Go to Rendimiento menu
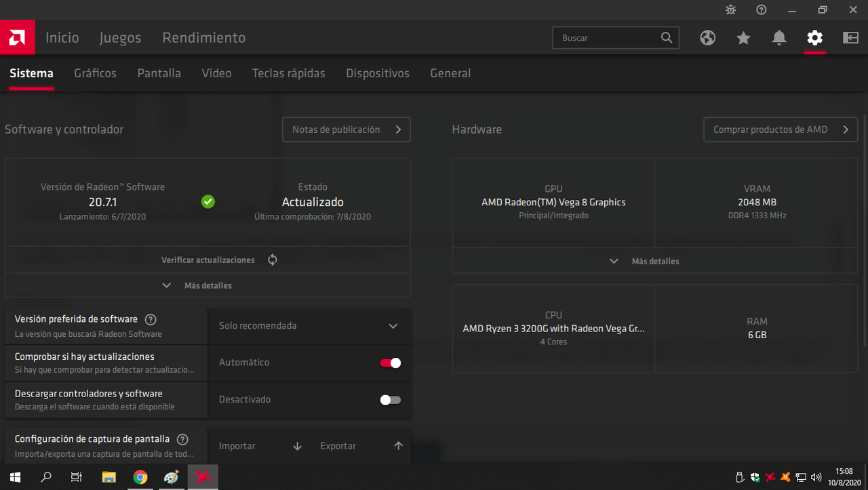The height and width of the screenshot is (490, 868). (x=204, y=38)
